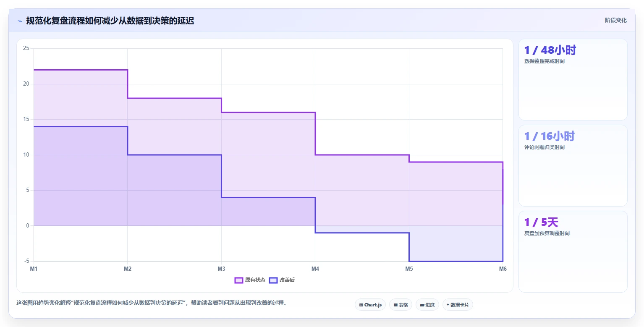Click the Chart.js tag button
This screenshot has width=644, height=327.
370,305
